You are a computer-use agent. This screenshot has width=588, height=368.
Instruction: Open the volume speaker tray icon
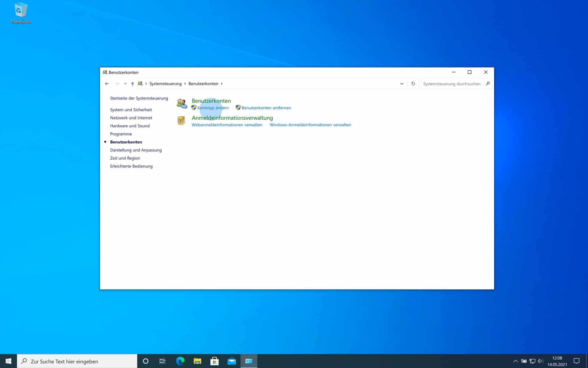coord(540,361)
